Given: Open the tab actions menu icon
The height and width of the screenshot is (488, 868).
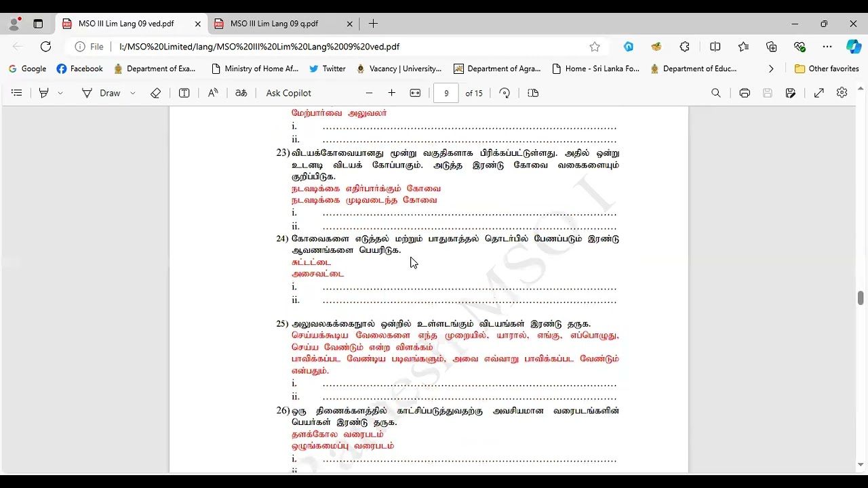Looking at the screenshot, I should [38, 24].
